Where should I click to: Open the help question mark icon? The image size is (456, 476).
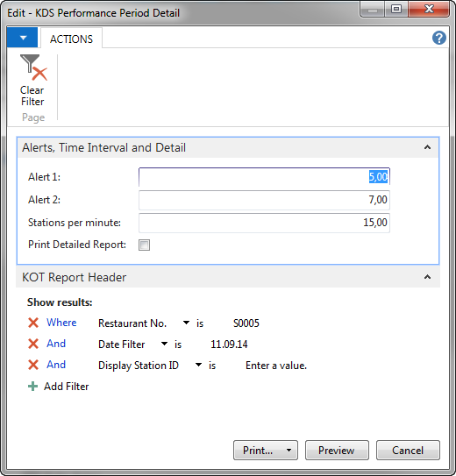(x=439, y=39)
